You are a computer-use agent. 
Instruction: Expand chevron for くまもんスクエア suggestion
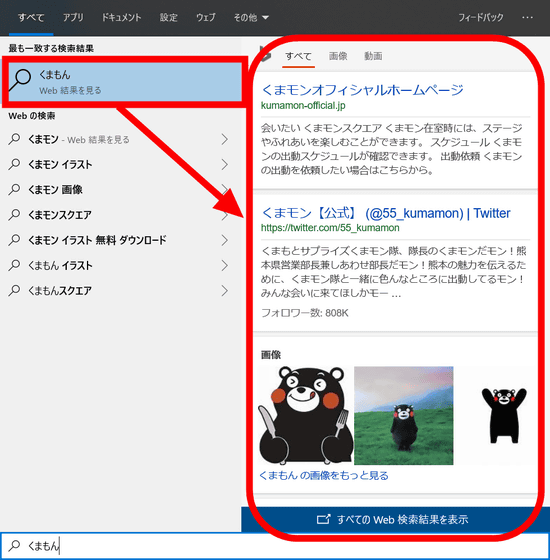click(x=225, y=291)
